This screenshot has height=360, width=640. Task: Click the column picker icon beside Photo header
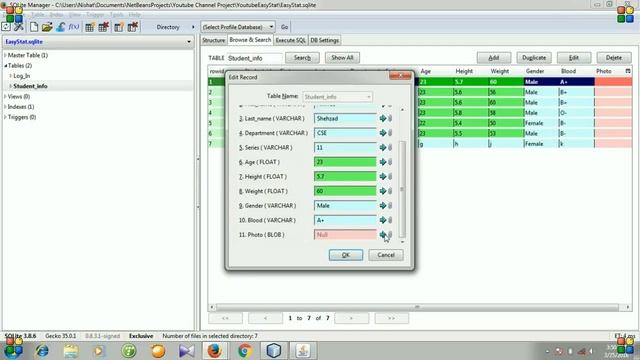tap(628, 71)
